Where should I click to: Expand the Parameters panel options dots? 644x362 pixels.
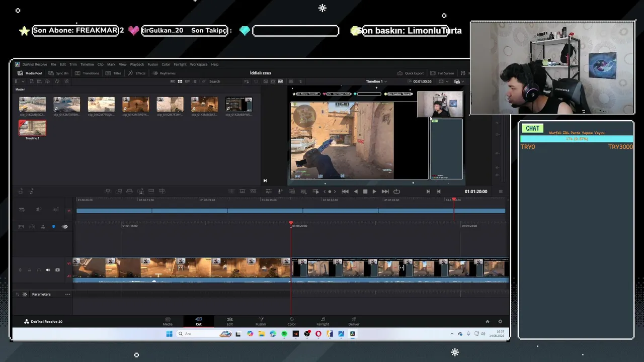click(x=67, y=294)
